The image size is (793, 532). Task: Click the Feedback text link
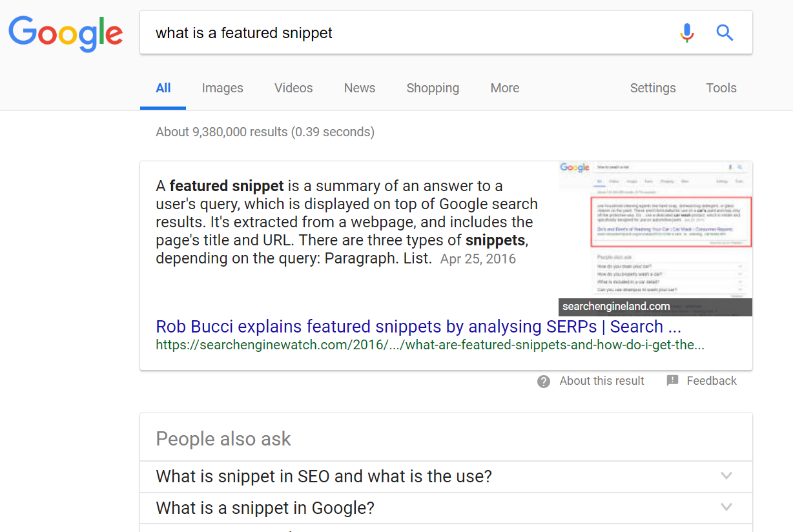[712, 381]
